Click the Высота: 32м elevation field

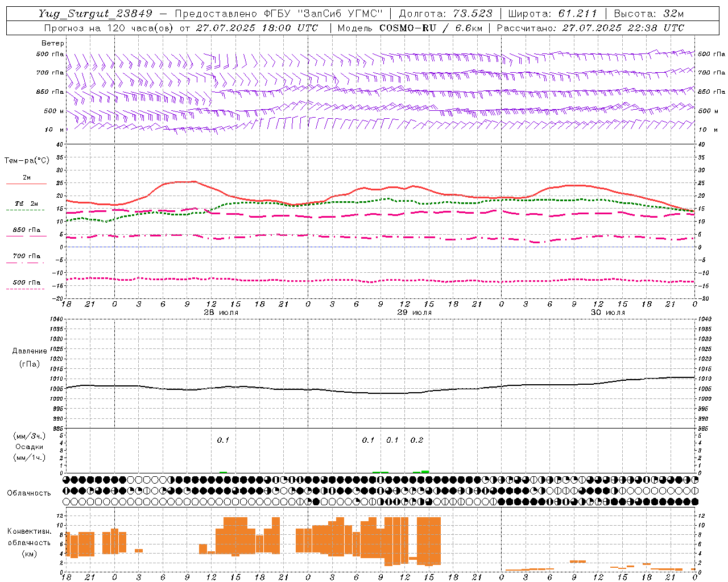click(x=649, y=14)
